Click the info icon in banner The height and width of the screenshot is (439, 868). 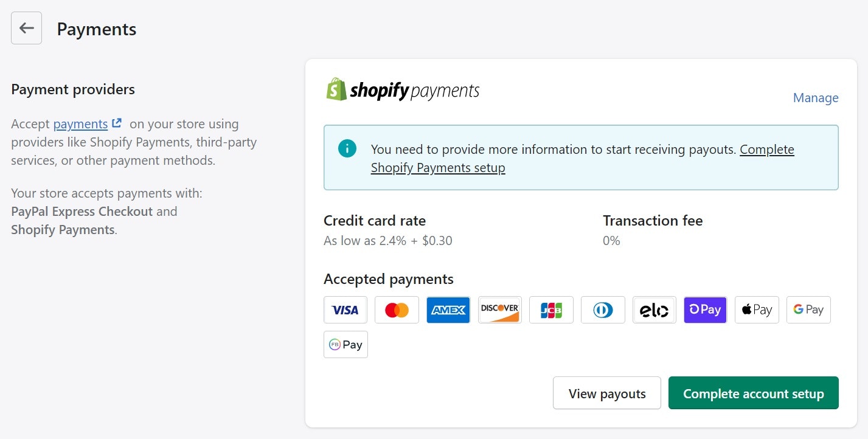click(347, 148)
